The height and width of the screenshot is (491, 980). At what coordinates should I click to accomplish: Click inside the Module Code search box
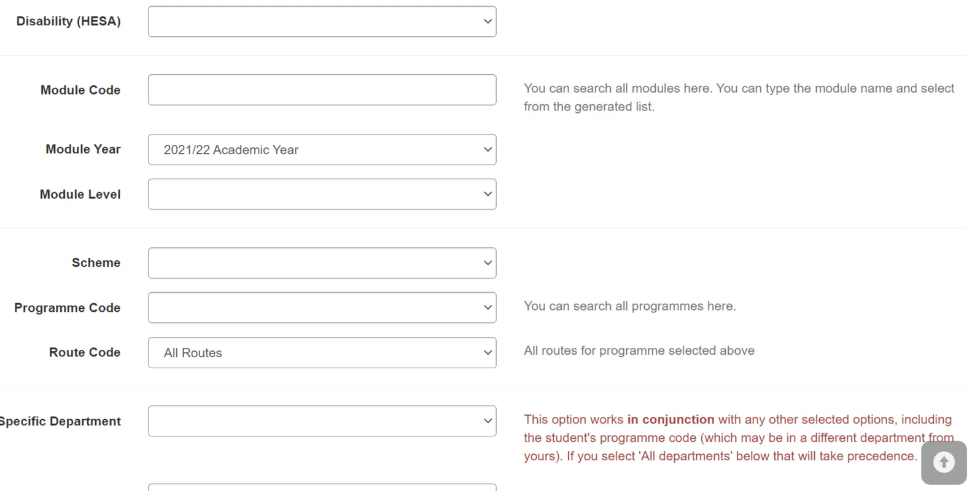pyautogui.click(x=322, y=90)
